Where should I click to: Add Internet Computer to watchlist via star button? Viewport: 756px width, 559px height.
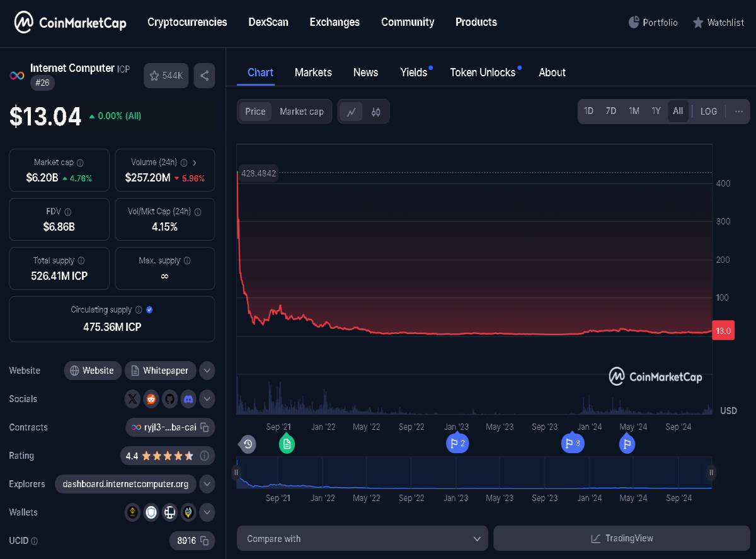tap(166, 76)
